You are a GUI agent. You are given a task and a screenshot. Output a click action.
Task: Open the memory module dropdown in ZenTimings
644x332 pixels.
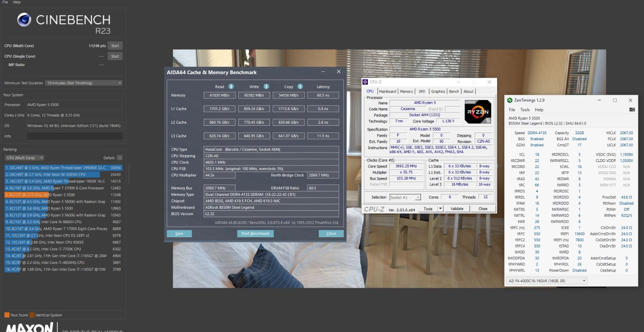pos(547,281)
